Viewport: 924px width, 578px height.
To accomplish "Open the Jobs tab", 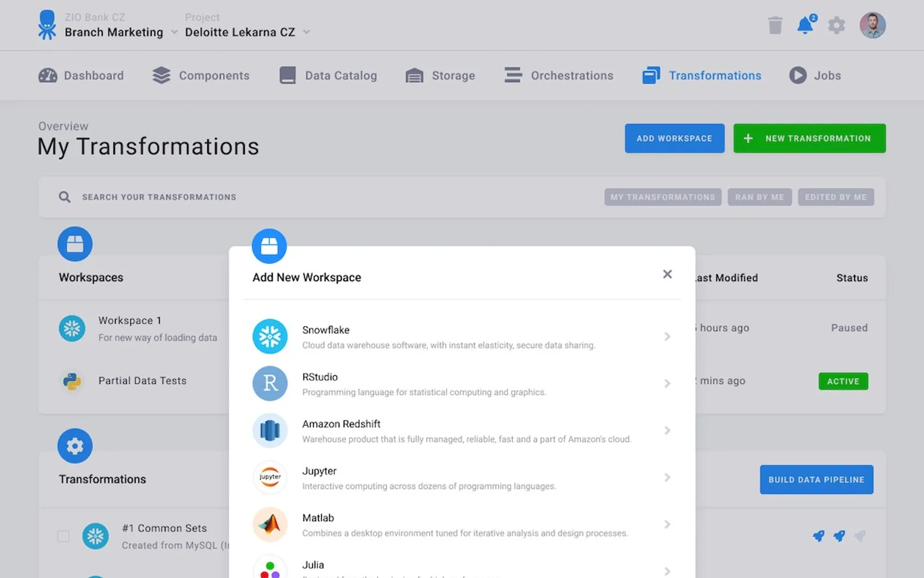I will (815, 76).
